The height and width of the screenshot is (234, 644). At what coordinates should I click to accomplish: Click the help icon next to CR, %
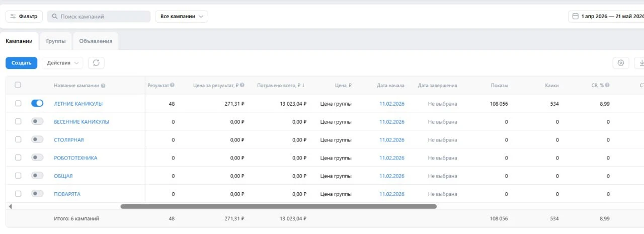pos(608,86)
